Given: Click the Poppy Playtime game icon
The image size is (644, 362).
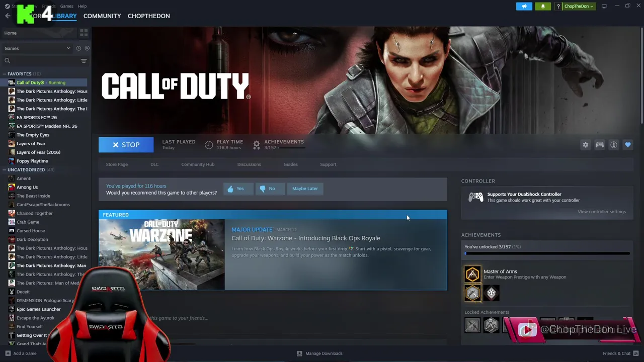Looking at the screenshot, I should [x=12, y=161].
